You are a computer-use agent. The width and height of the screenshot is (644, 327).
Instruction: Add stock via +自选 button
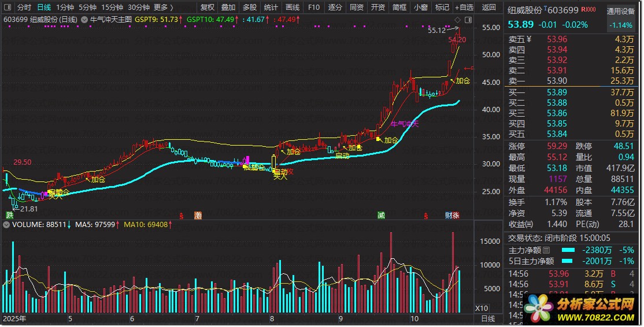click(x=464, y=8)
